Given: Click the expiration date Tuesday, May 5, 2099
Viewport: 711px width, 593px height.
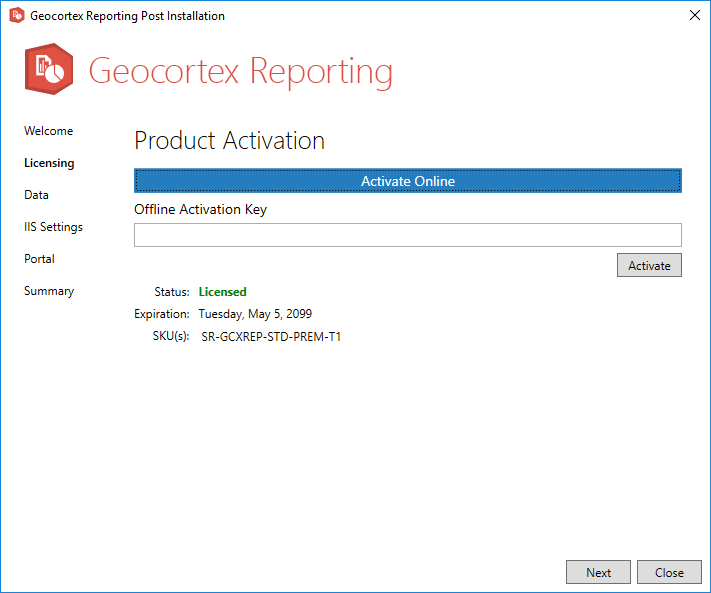Looking at the screenshot, I should click(255, 314).
